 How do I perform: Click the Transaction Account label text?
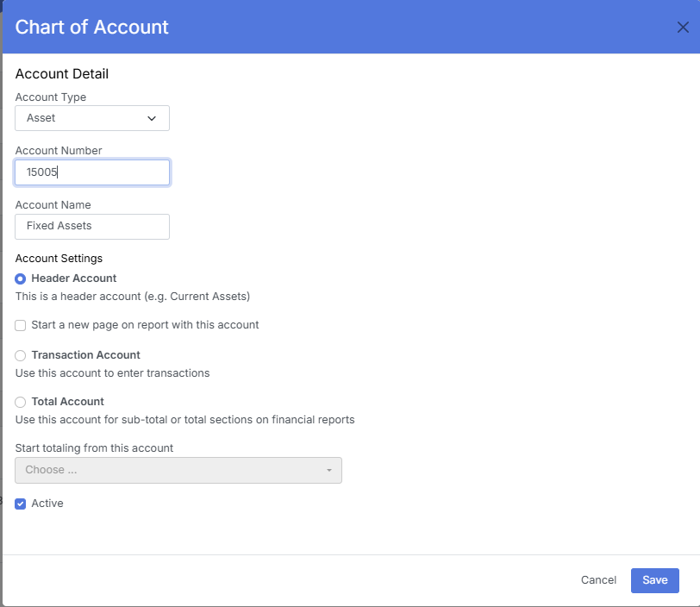(x=85, y=354)
